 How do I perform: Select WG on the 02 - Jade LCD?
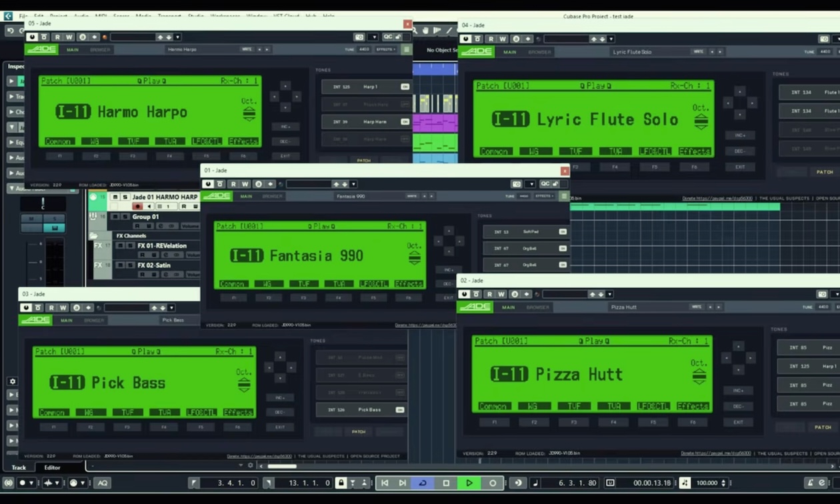pyautogui.click(x=534, y=406)
